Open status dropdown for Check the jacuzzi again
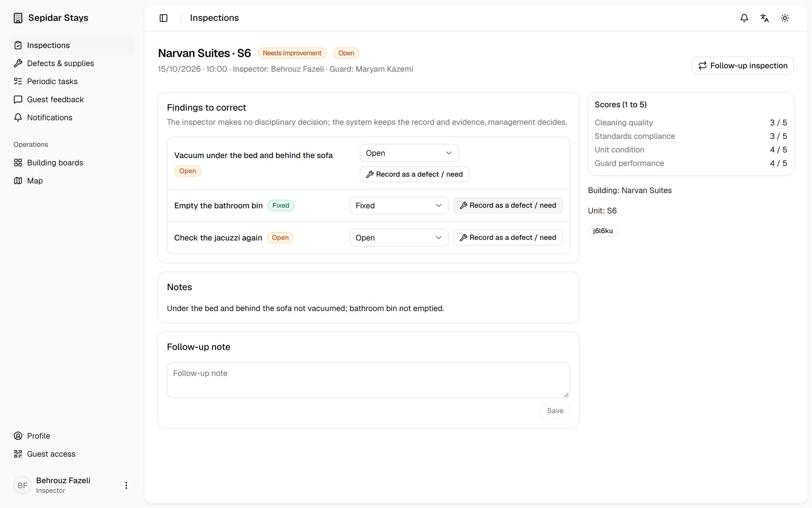This screenshot has width=812, height=508. click(x=399, y=238)
